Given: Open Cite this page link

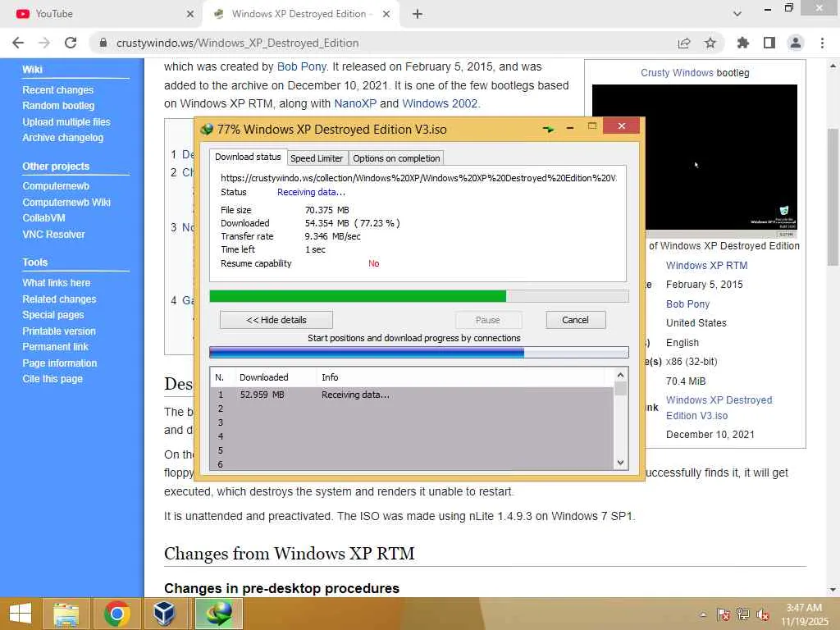Looking at the screenshot, I should point(52,379).
